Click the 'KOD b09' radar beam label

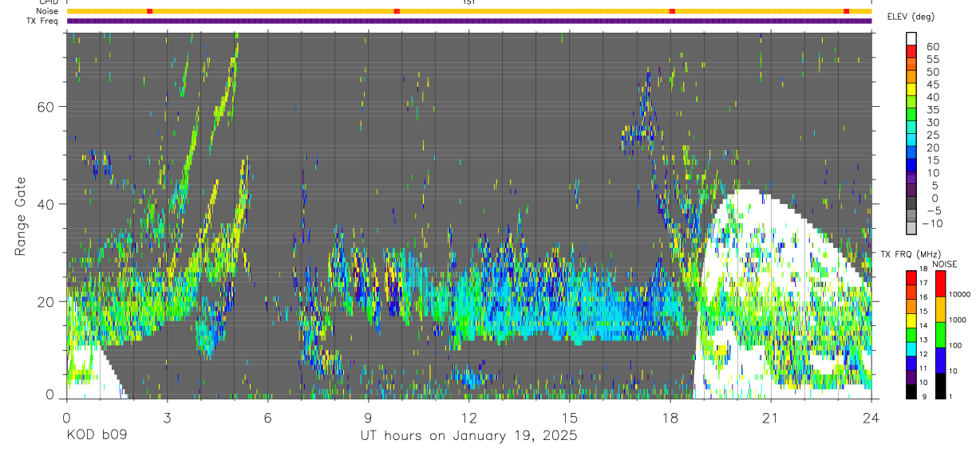pos(96,435)
